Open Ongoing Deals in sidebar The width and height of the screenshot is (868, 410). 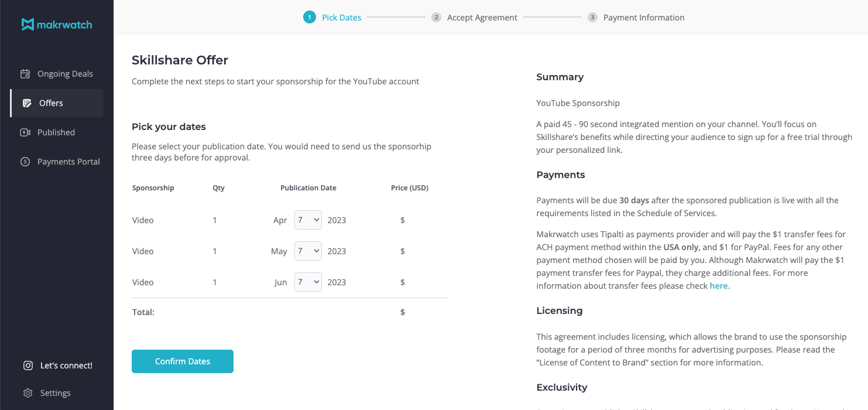tap(65, 74)
